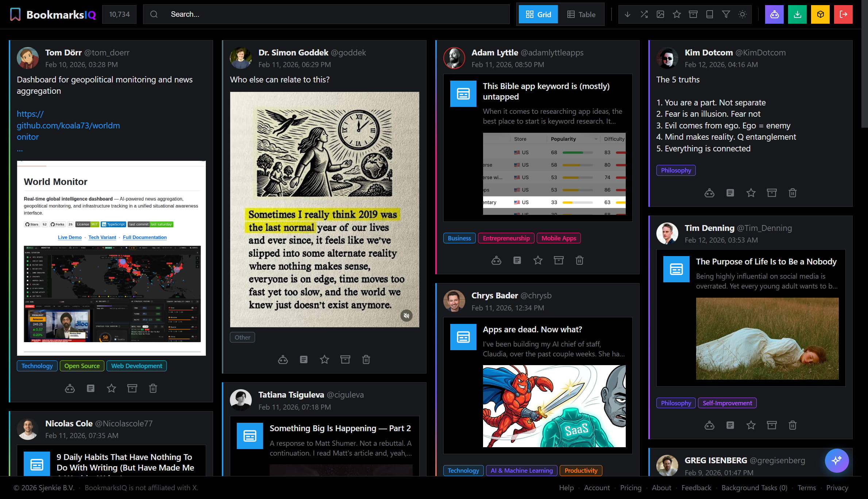This screenshot has width=868, height=499.
Task: Click the sort down arrow toolbar icon
Action: pos(628,14)
